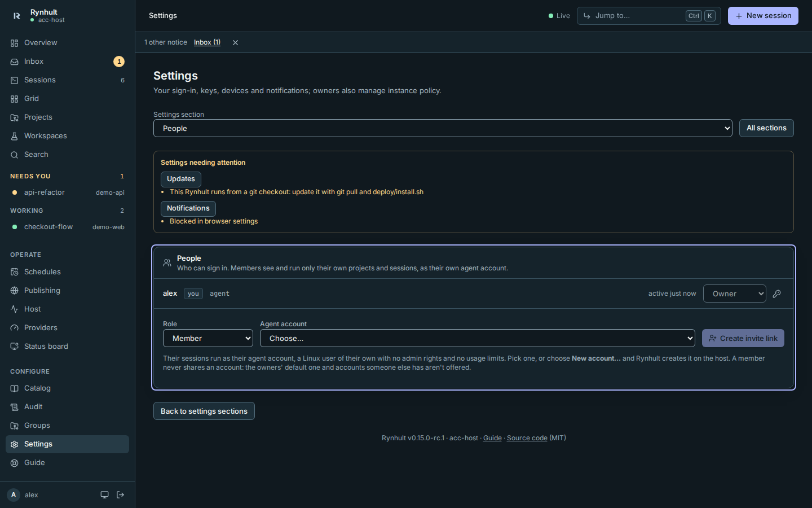Image resolution: width=812 pixels, height=508 pixels.
Task: Click the sign-out icon in sidebar footer
Action: pos(120,495)
